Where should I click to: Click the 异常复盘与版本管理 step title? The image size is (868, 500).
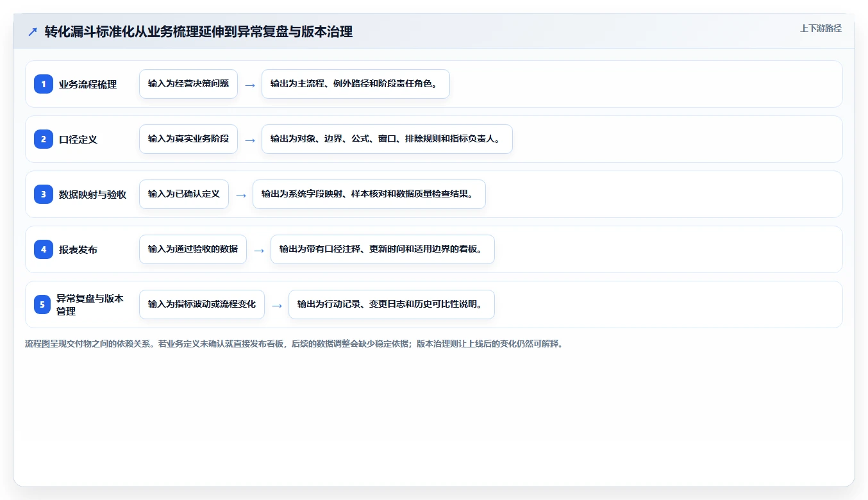(x=90, y=304)
